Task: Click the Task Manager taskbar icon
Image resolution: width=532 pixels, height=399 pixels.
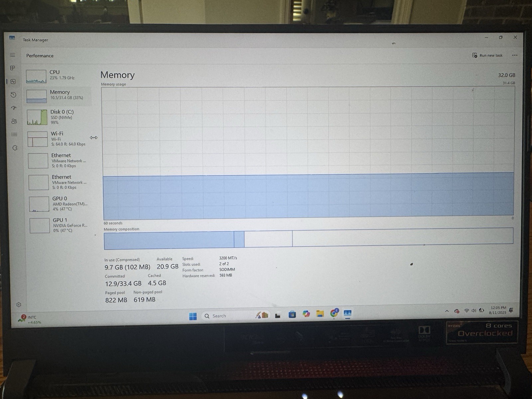Action: tap(347, 313)
